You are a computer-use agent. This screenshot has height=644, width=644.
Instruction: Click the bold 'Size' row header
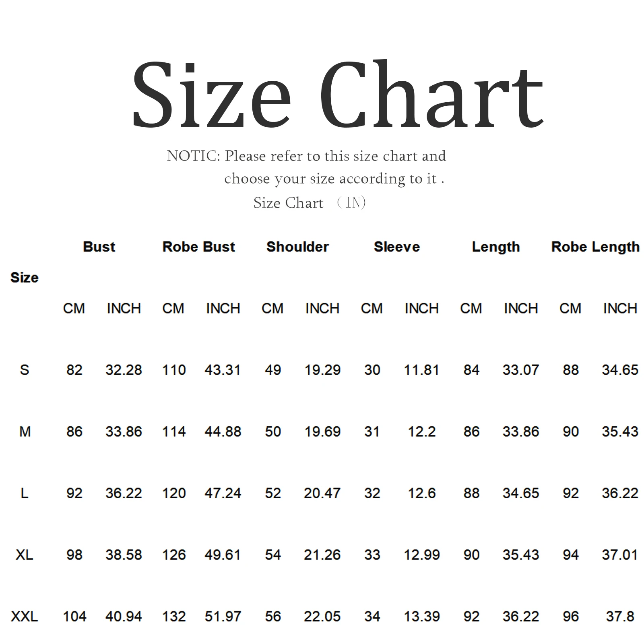click(25, 277)
